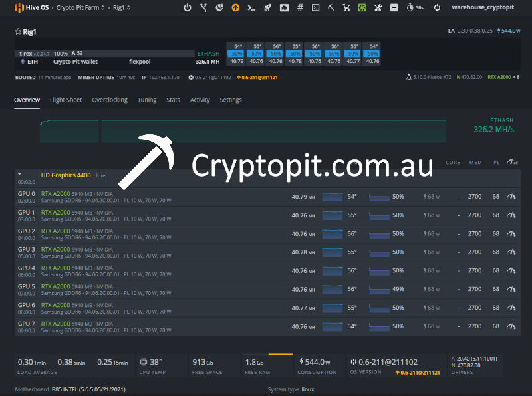Screen dimensions: 532x396
Task: Click the Hive OS logo
Action: pos(31,7)
